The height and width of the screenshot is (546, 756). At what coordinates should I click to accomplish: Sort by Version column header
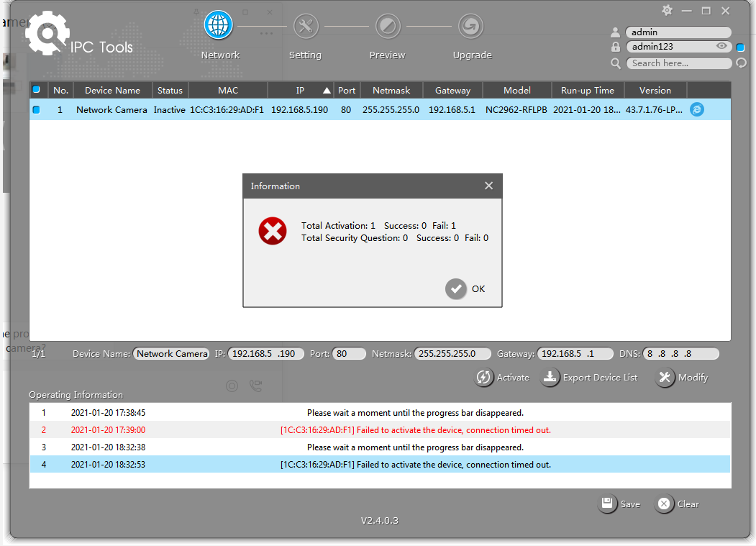click(655, 90)
